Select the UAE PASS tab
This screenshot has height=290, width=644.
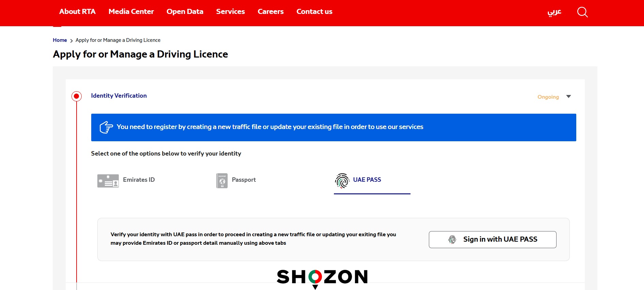click(x=367, y=180)
